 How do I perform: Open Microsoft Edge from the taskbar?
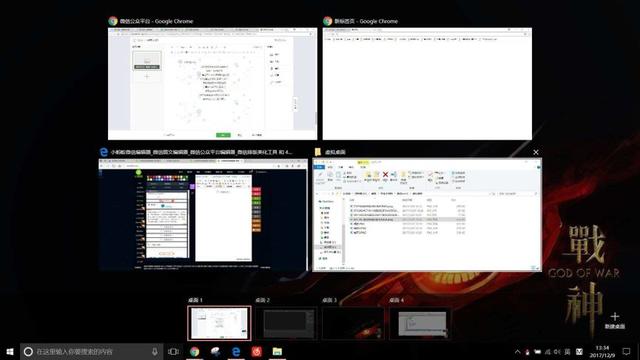236,351
